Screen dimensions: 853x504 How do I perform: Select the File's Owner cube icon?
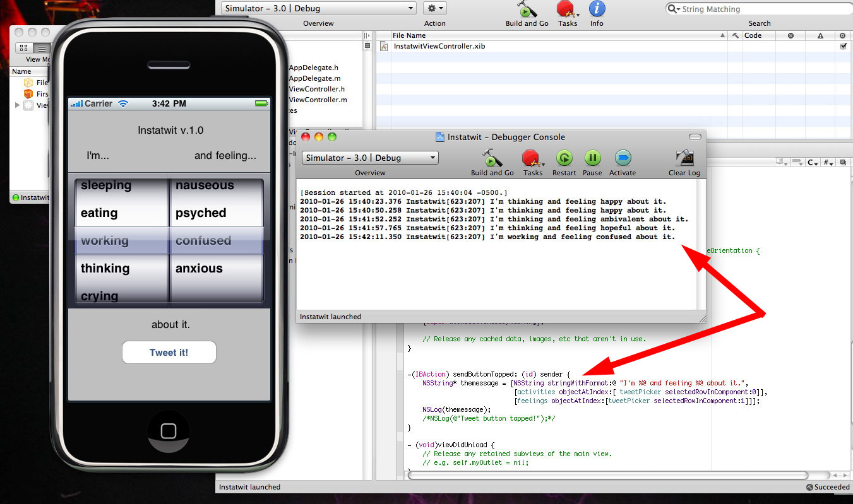click(x=28, y=83)
